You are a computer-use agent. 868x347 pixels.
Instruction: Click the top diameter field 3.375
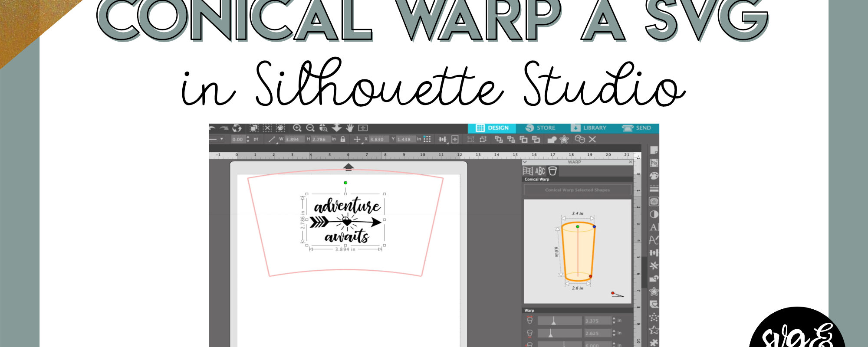tap(598, 321)
